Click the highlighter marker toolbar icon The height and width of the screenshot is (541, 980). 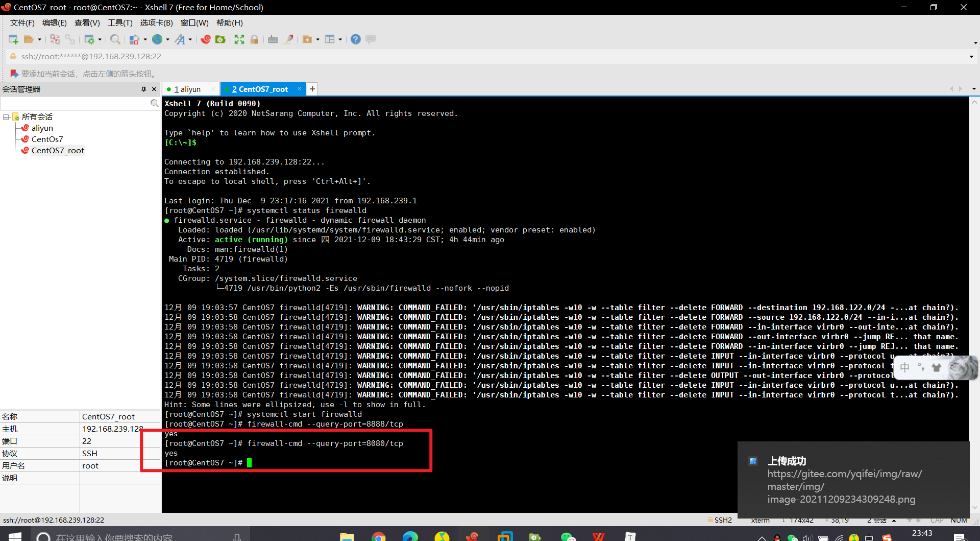pos(289,39)
